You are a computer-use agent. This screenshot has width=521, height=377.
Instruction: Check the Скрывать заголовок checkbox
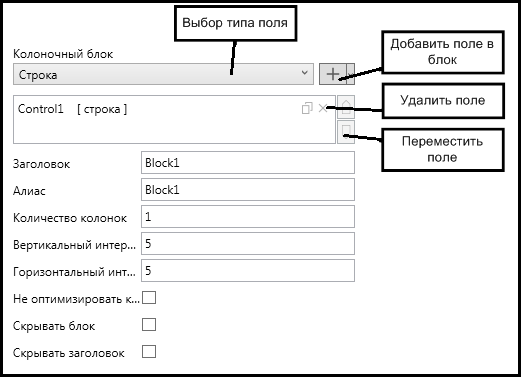point(149,351)
